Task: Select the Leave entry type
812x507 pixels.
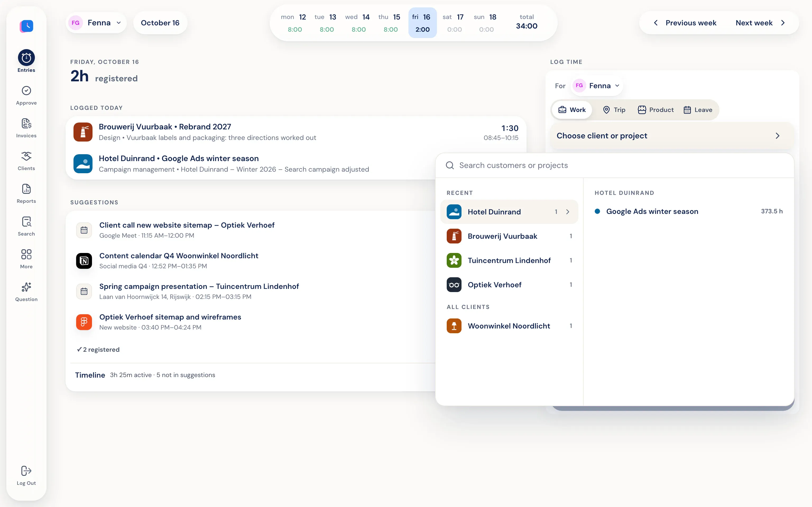Action: coord(698,110)
